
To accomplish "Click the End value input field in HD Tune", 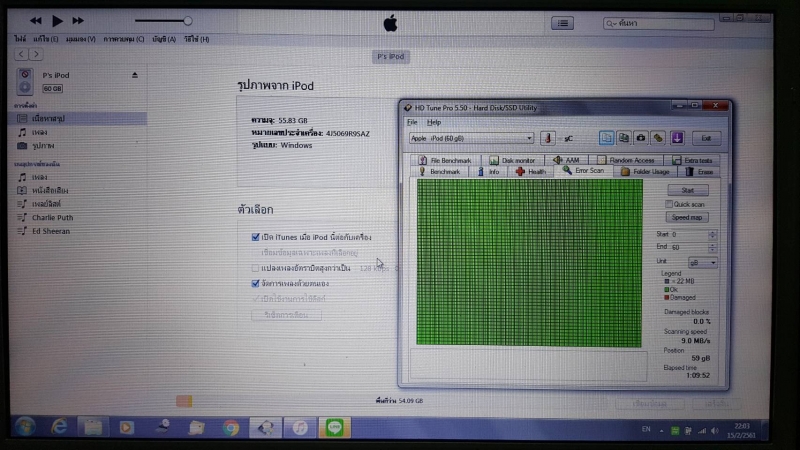I will click(689, 247).
